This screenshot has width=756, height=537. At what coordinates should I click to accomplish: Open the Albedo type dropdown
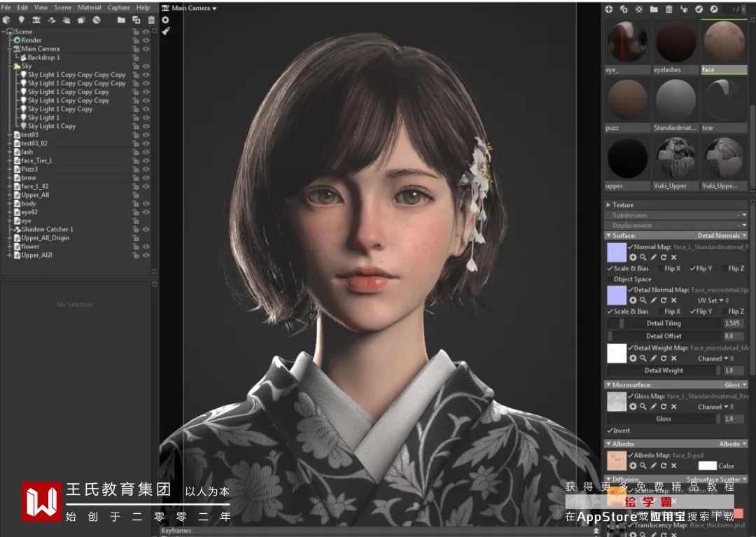point(733,444)
